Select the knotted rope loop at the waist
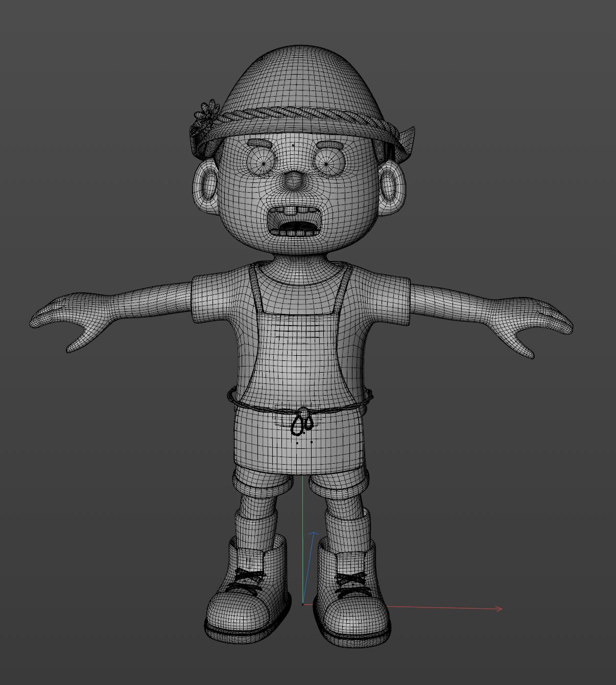Screen dimensions: 616x685 coord(302,424)
